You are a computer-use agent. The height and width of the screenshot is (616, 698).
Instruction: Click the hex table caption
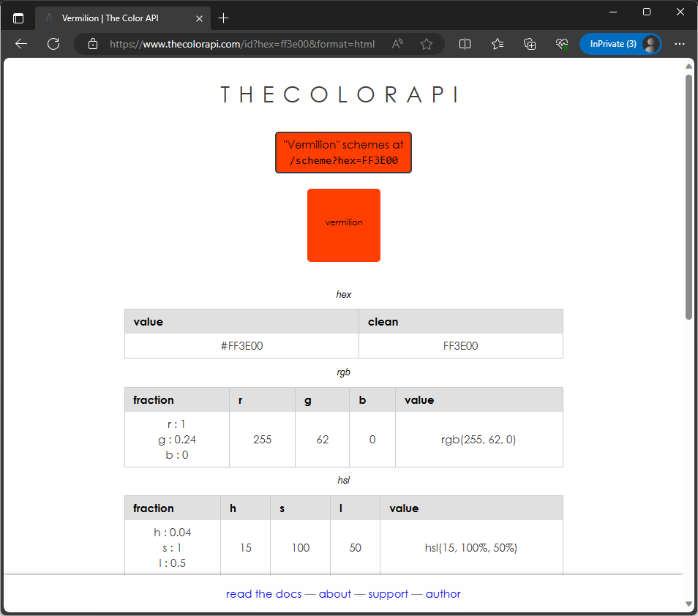point(344,294)
